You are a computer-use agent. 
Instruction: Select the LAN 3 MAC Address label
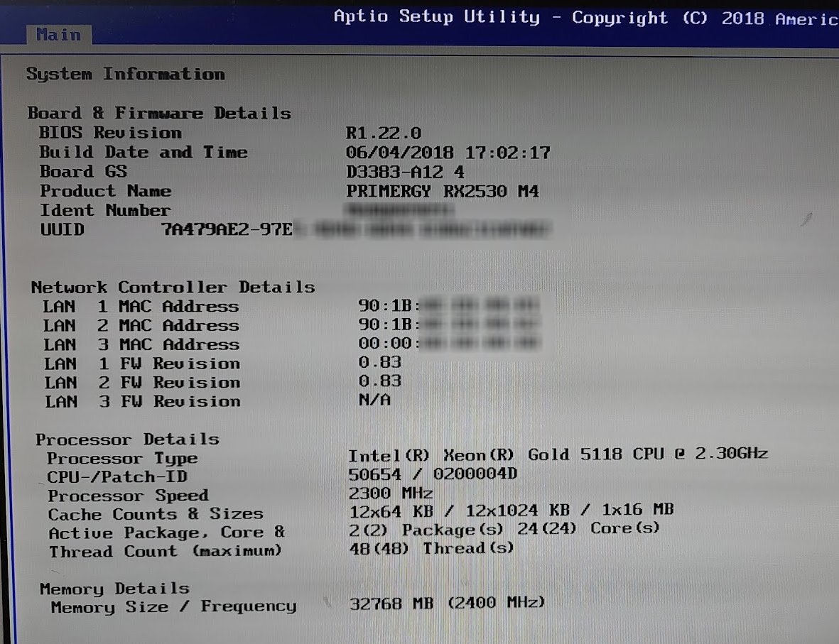141,344
